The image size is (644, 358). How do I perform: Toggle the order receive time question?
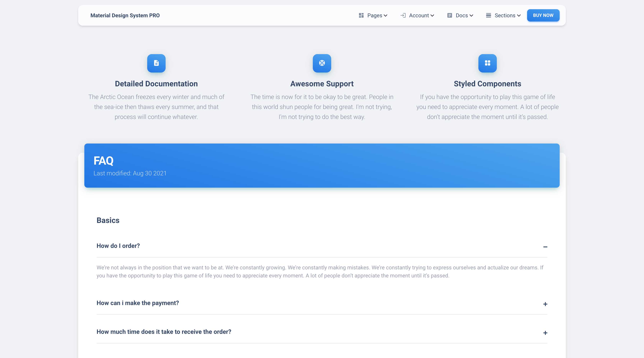coord(164,332)
